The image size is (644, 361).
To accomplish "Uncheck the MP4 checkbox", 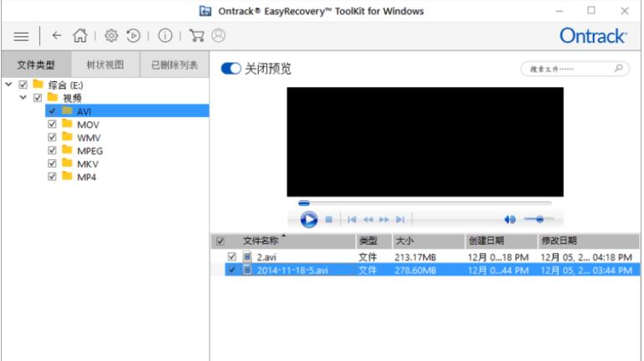I will [x=52, y=177].
